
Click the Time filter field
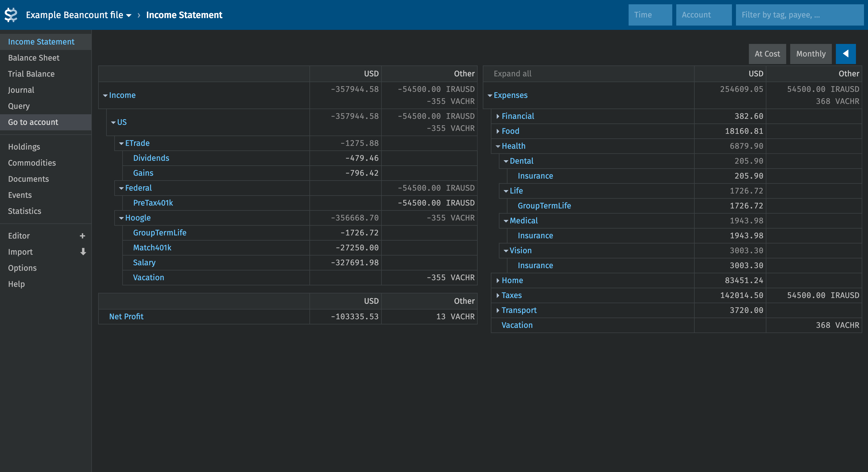point(650,15)
